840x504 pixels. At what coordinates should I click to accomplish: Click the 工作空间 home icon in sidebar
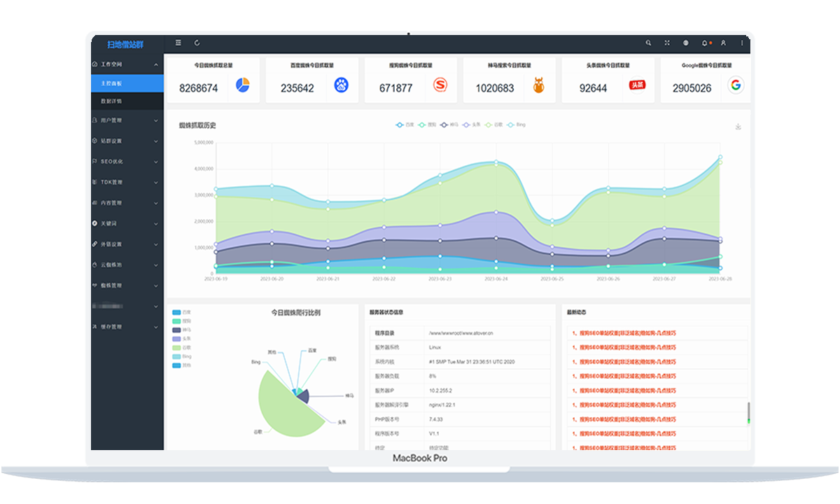tap(95, 64)
